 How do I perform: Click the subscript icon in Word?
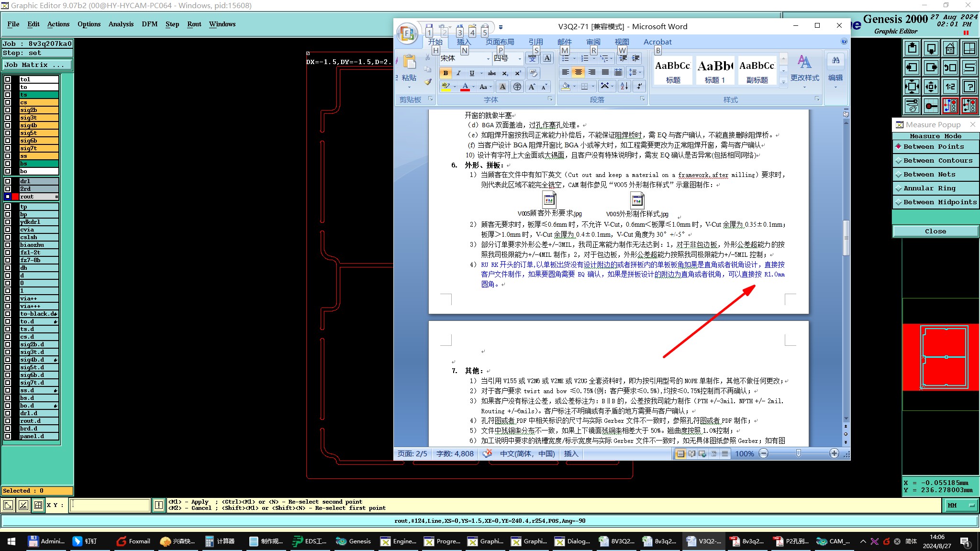pyautogui.click(x=505, y=73)
